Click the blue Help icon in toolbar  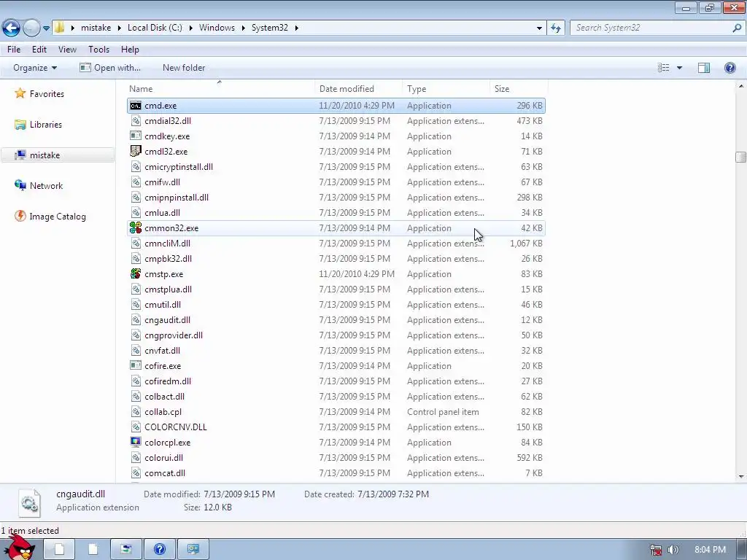click(729, 68)
